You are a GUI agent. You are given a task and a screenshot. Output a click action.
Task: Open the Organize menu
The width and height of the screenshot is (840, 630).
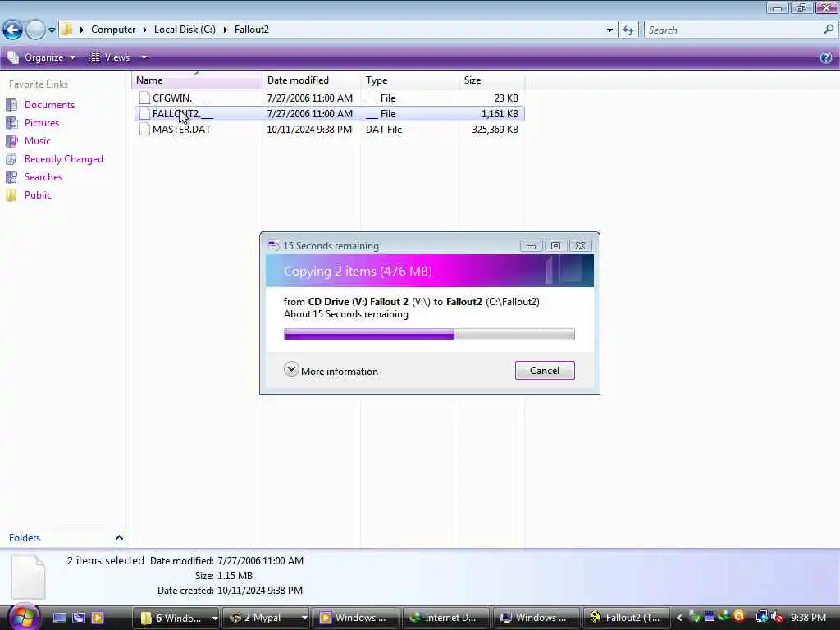42,57
